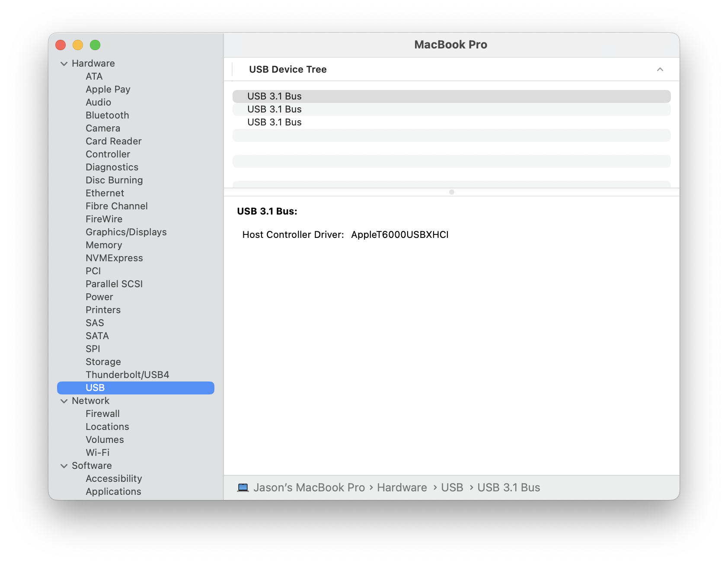Open Wi-Fi network details
Viewport: 728px width, 564px height.
[97, 453]
